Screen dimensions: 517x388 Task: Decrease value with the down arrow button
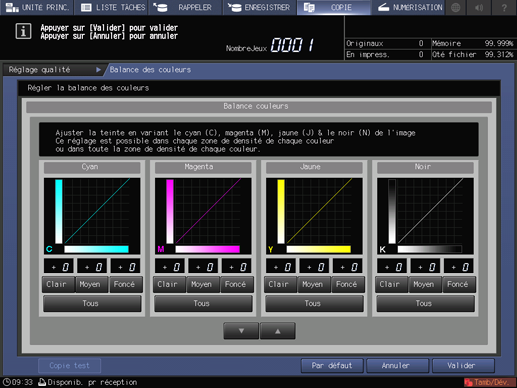point(241,331)
